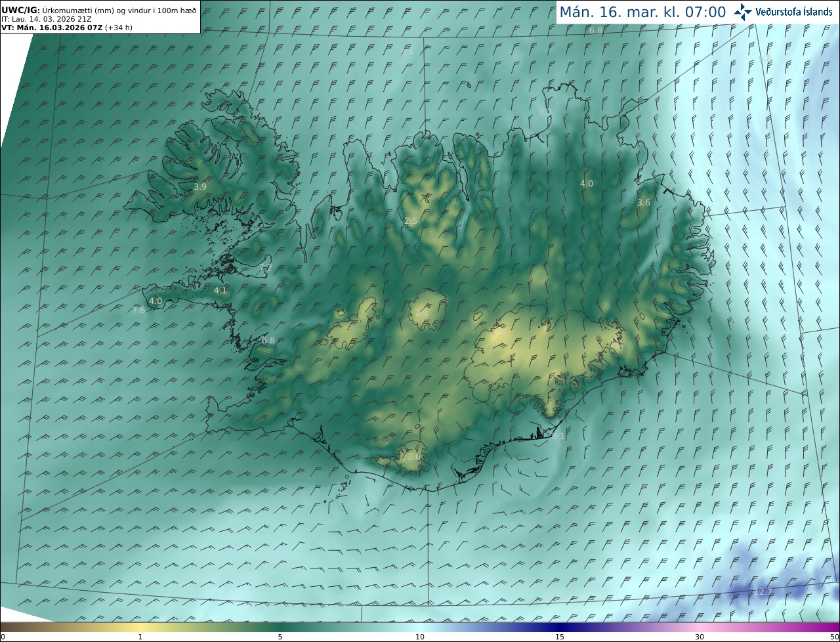Click the "VT: Mán. 16.03.2026 07Z" line

click(x=67, y=28)
